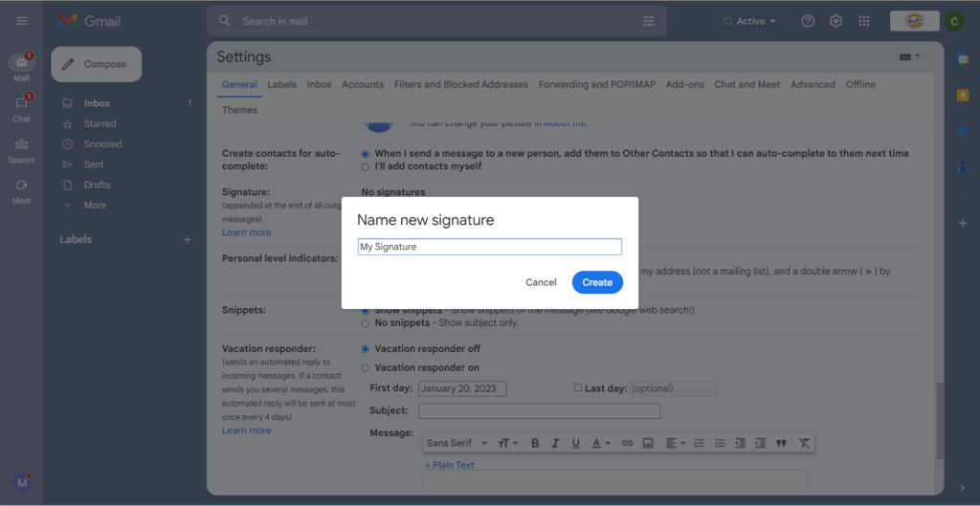Click the First day date field
The image size is (980, 506).
pos(462,388)
